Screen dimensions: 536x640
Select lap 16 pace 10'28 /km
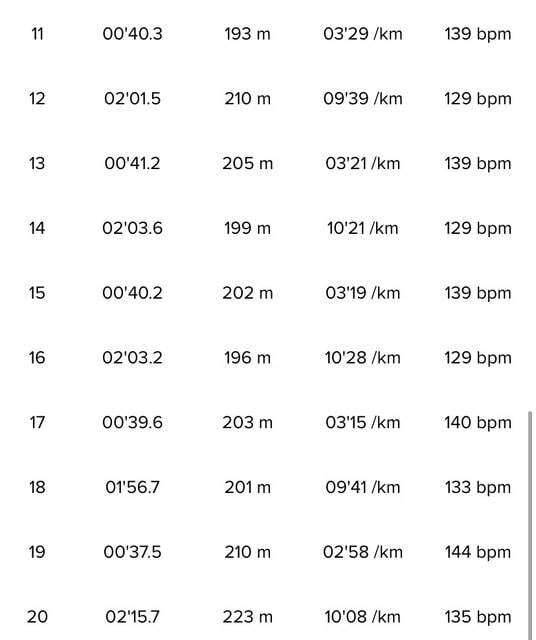point(363,358)
